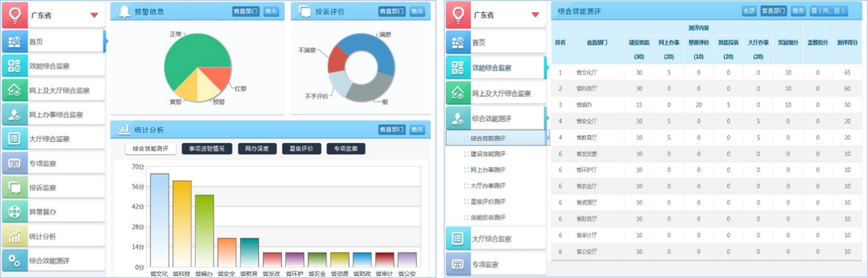This screenshot has width=868, height=278.
Task: Click the 网上办事综合监察 sidebar icon
Action: coord(15,115)
